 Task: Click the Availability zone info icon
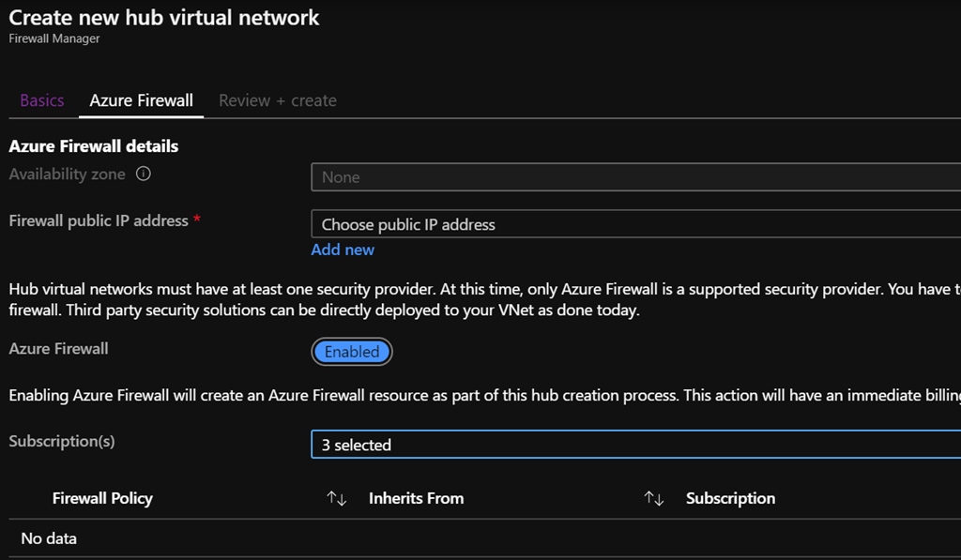(144, 174)
